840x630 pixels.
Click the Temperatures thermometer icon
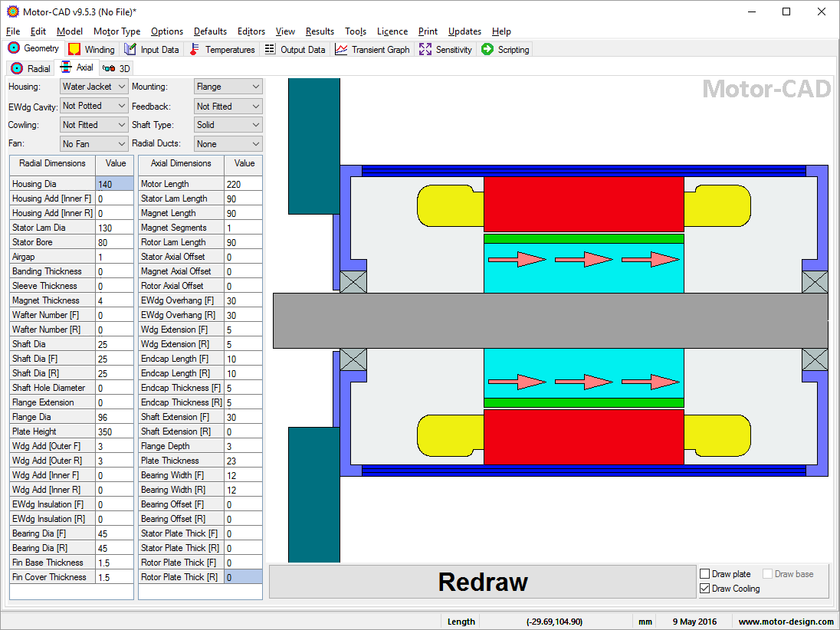tap(195, 49)
